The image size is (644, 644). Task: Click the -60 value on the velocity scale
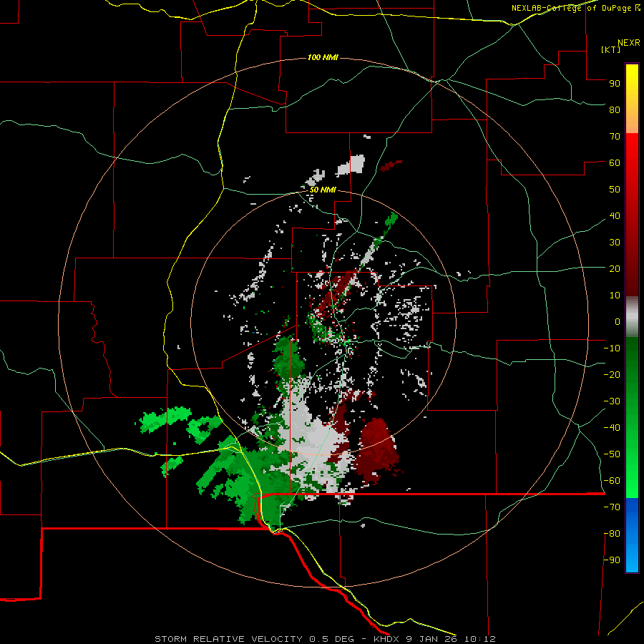(x=612, y=481)
